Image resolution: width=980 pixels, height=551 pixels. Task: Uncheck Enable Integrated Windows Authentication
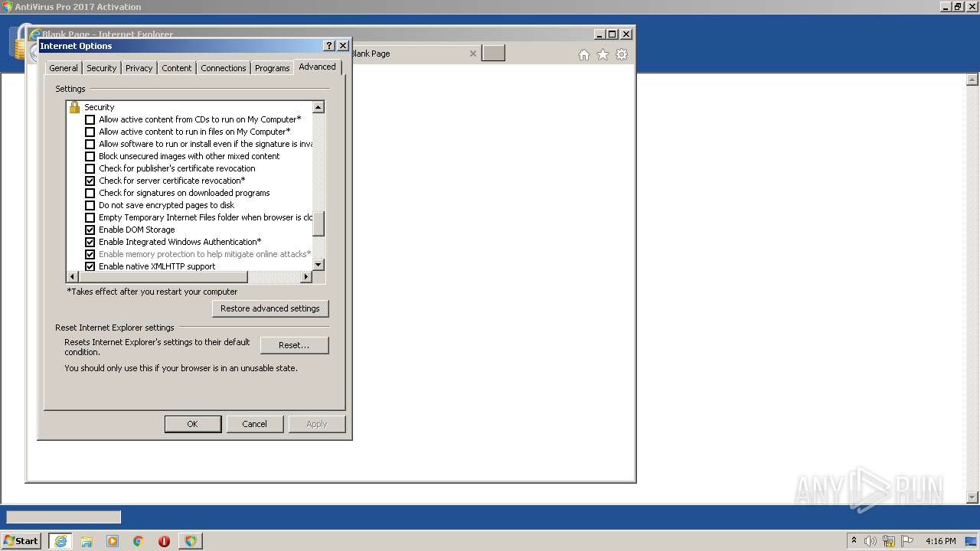pos(90,242)
